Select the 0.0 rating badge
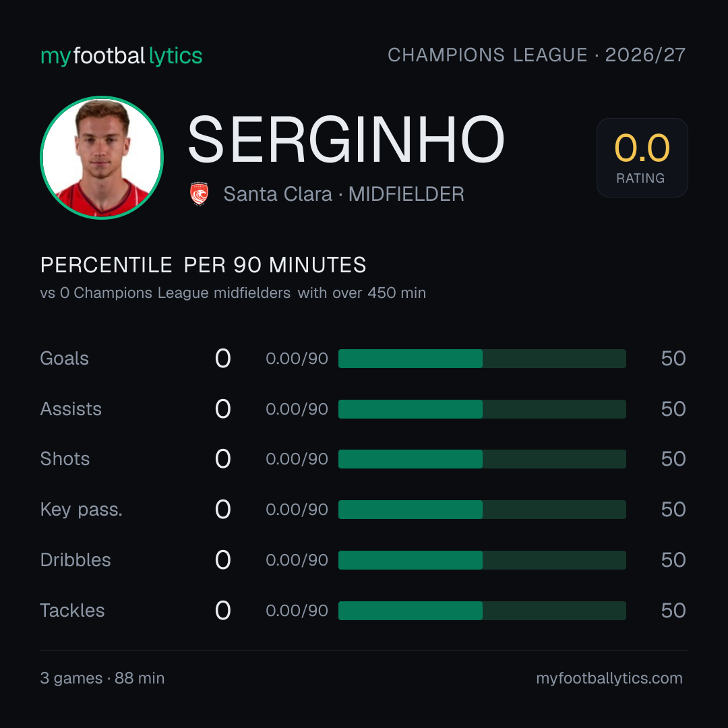728x728 pixels. (x=642, y=157)
